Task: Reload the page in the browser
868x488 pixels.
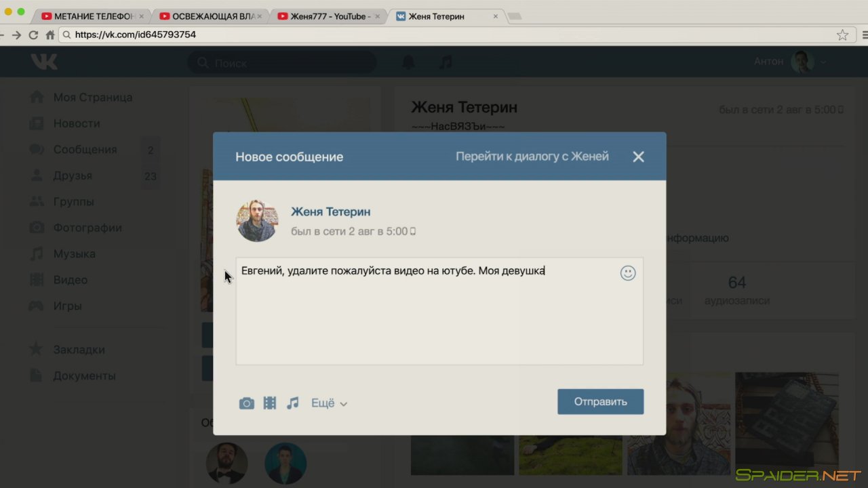Action: [33, 35]
